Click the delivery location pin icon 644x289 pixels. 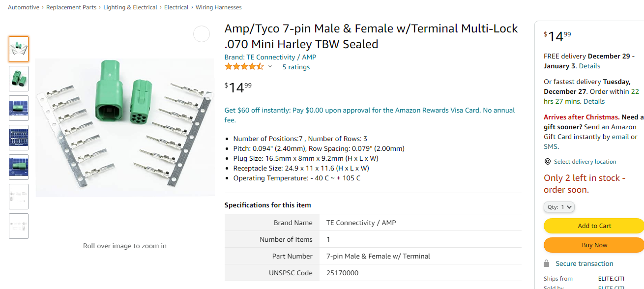pyautogui.click(x=547, y=161)
